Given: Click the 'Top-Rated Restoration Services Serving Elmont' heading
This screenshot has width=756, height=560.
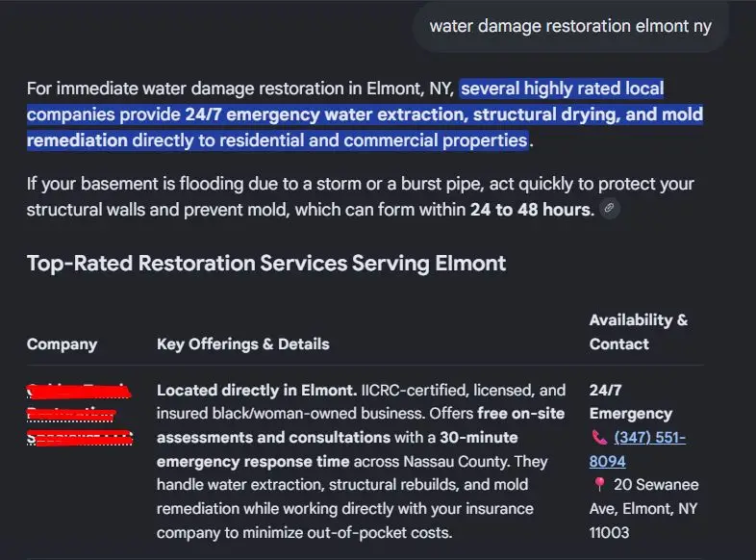Looking at the screenshot, I should point(266,264).
